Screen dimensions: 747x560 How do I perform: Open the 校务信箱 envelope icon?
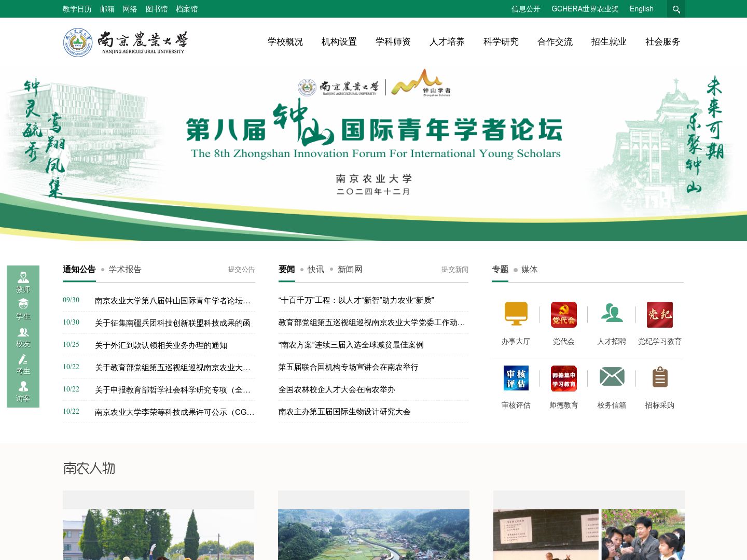point(612,377)
